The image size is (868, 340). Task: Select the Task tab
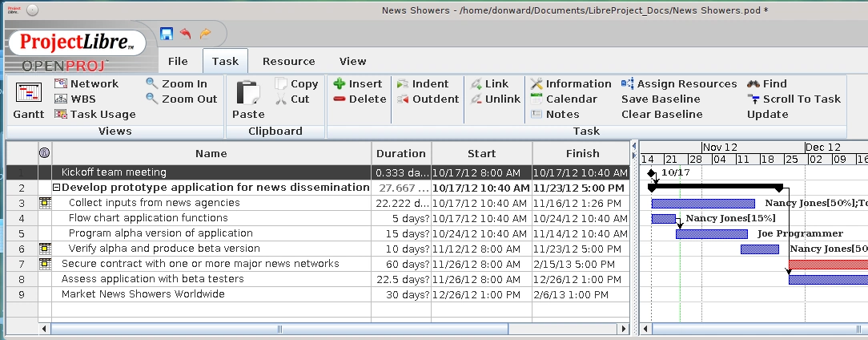225,62
